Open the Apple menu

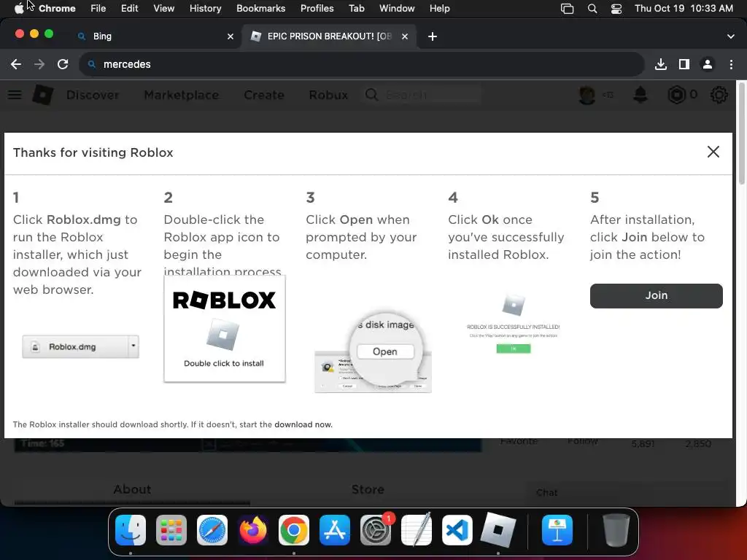point(18,8)
